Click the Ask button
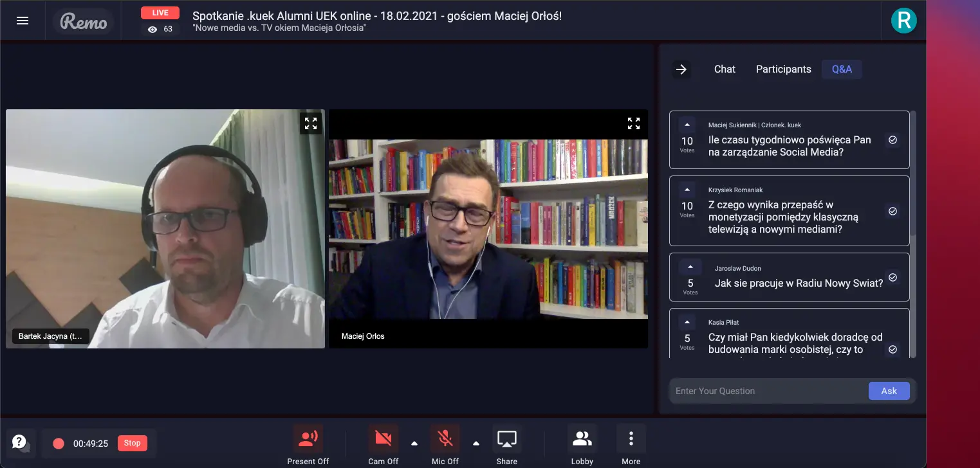 click(x=889, y=391)
